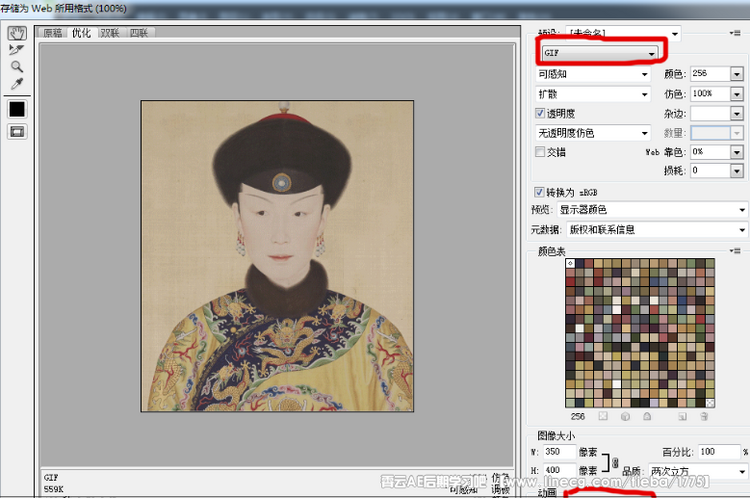This screenshot has height=498, width=750.
Task: Select the first white swatch in color table
Action: pyautogui.click(x=570, y=263)
